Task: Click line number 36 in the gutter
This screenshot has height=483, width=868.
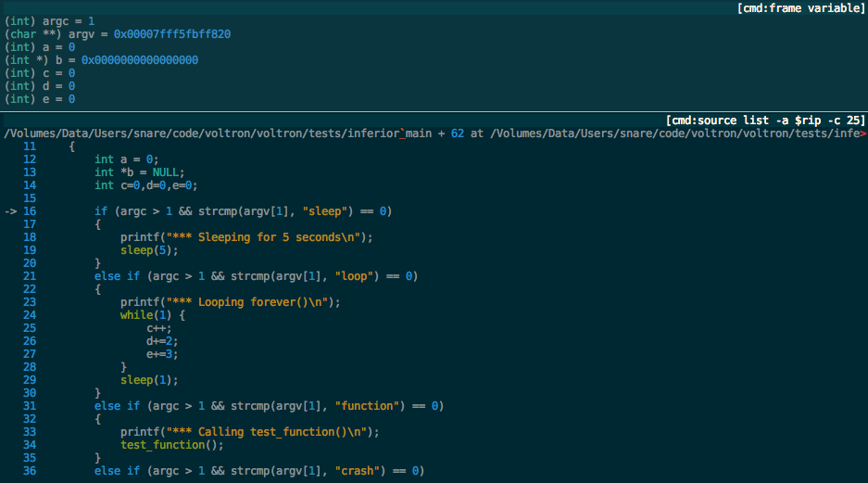Action: [x=30, y=471]
